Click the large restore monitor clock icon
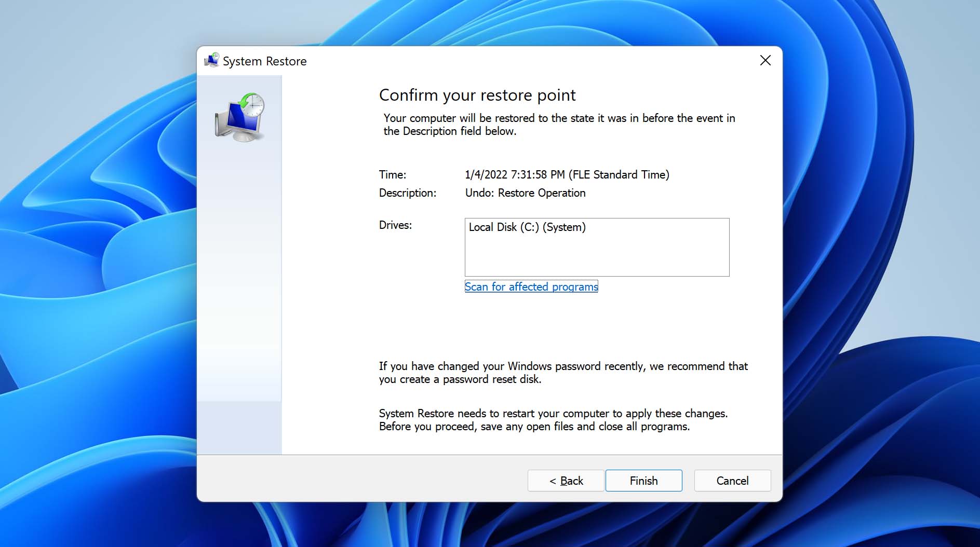The image size is (980, 547). pos(240,117)
